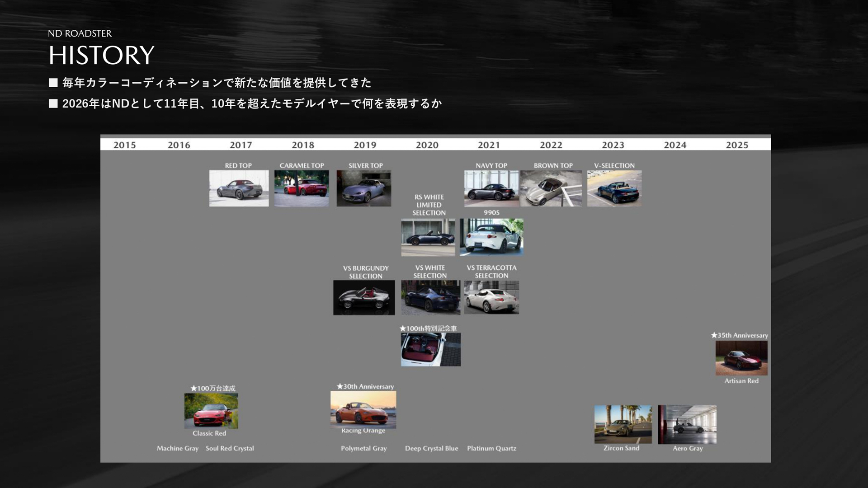This screenshot has width=868, height=488.
Task: Select the Aero Gray caption text
Action: [x=688, y=448]
